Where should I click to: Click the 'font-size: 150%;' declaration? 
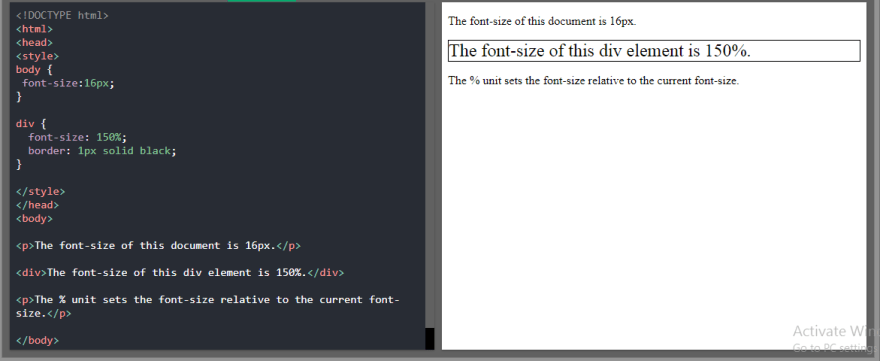(78, 137)
